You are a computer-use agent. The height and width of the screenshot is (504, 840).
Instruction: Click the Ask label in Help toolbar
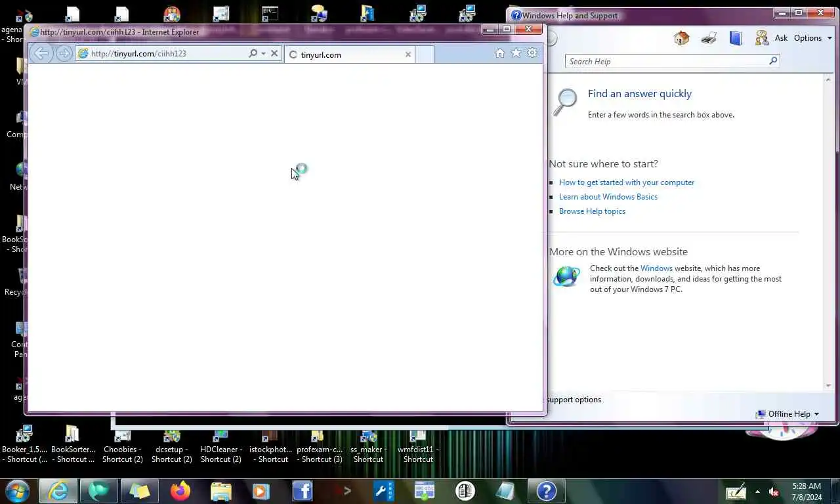coord(781,38)
